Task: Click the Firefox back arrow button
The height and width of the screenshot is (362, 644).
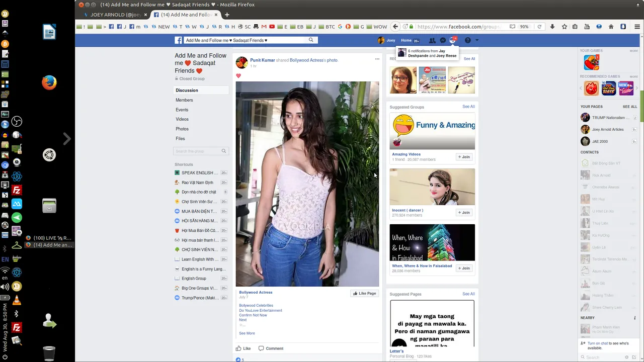Action: tap(395, 27)
